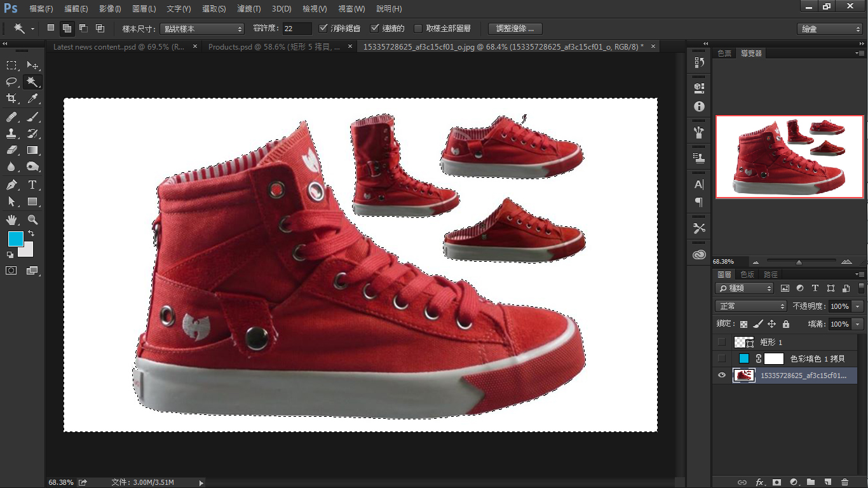Hide the 15335728625 image layer
Viewport: 868px width, 488px height.
(x=721, y=376)
